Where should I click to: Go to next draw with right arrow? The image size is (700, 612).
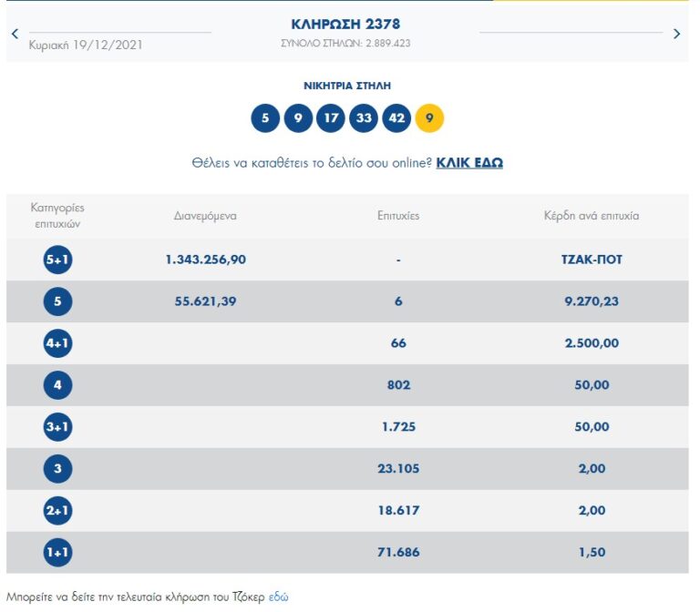coord(676,34)
